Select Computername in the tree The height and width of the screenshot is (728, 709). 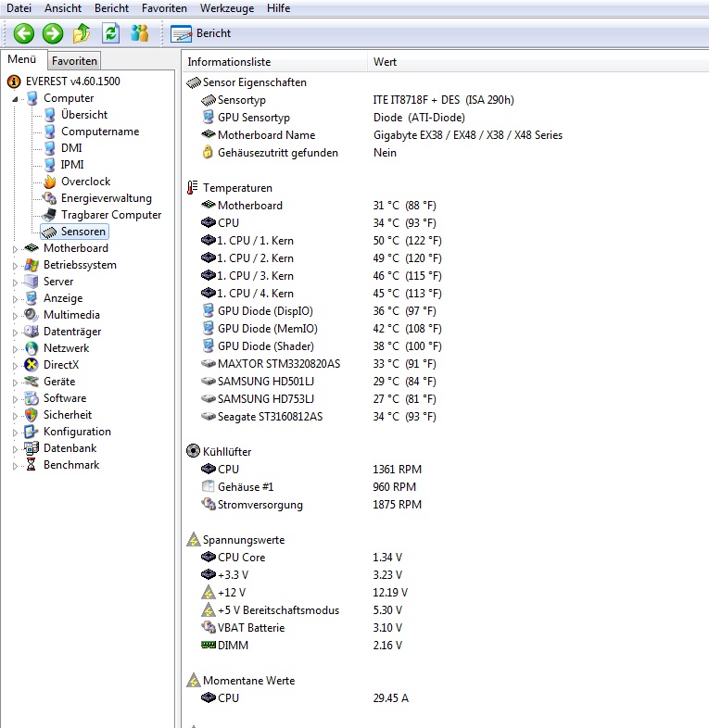pyautogui.click(x=100, y=132)
